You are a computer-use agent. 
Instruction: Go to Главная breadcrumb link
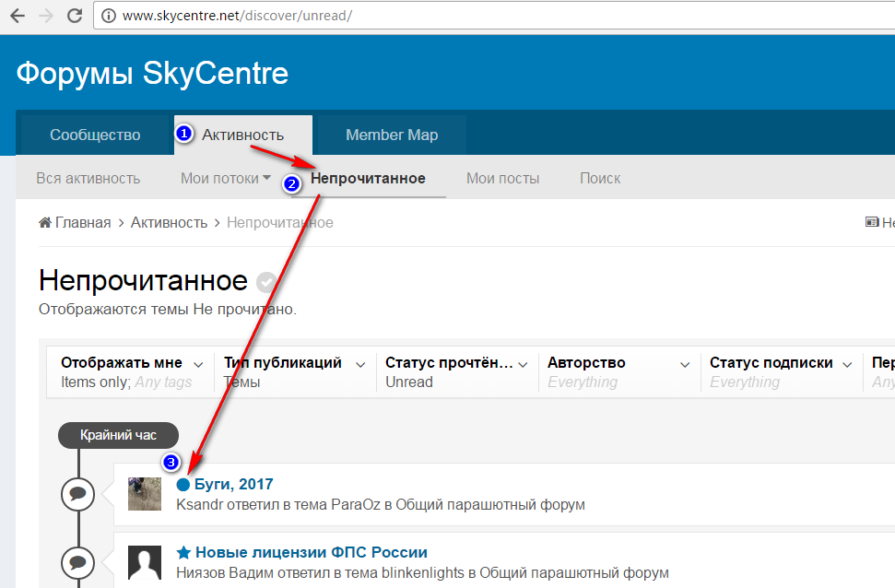[x=83, y=222]
